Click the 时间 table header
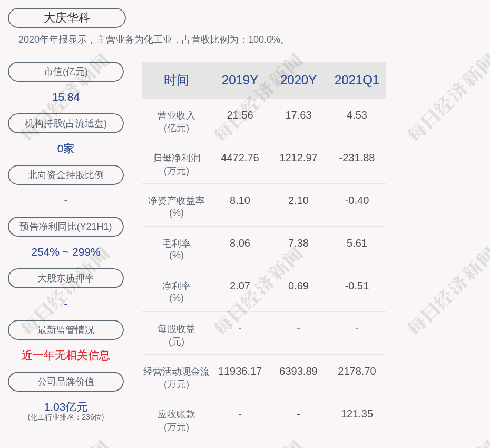Viewport: 490px width, 448px height. 177,80
